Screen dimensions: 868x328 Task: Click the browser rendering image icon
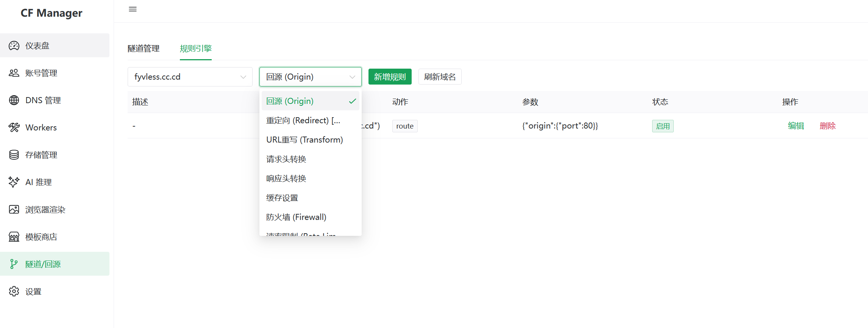point(14,209)
